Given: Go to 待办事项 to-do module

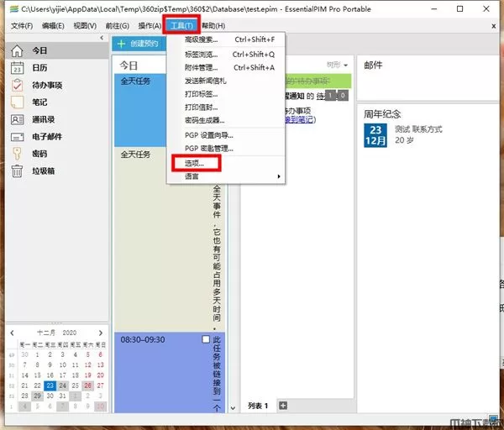Looking at the screenshot, I should click(x=46, y=85).
